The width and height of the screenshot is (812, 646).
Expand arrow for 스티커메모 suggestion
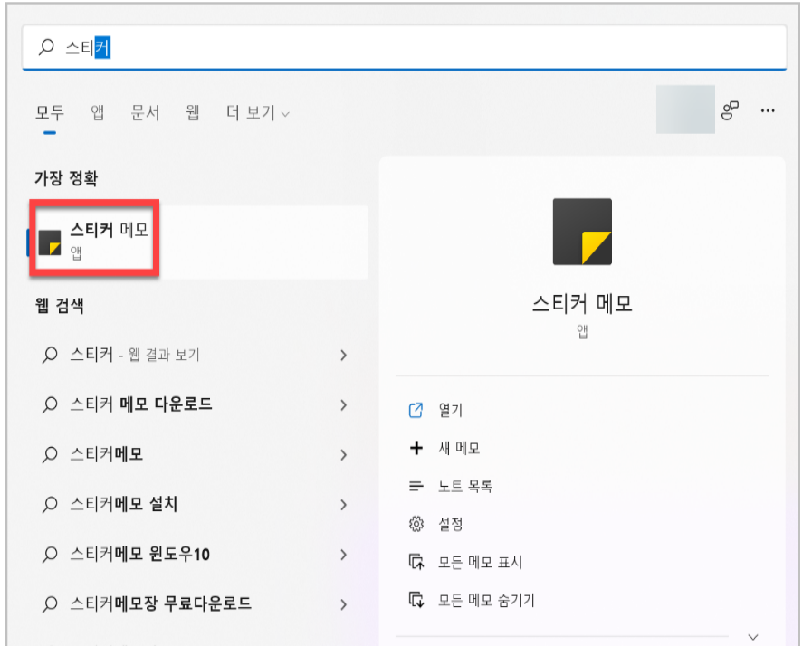(343, 455)
